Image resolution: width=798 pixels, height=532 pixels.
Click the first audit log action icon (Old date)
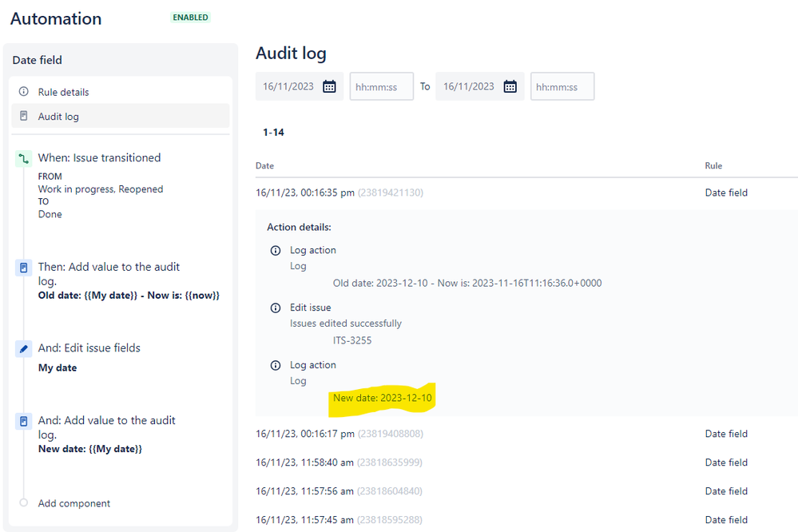pyautogui.click(x=23, y=268)
